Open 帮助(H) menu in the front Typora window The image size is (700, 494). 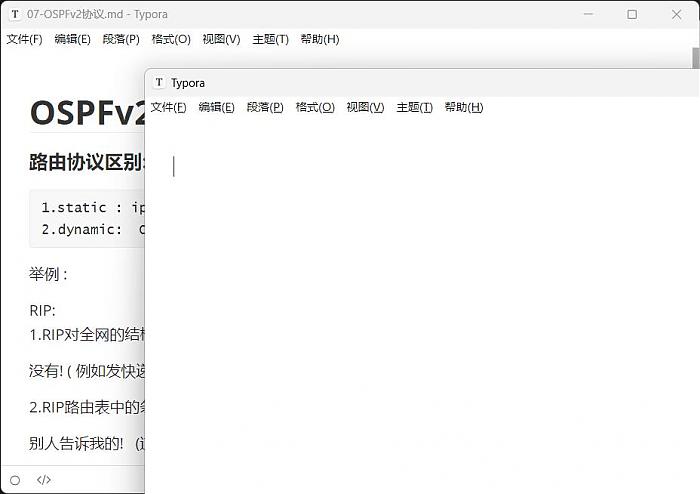(463, 107)
